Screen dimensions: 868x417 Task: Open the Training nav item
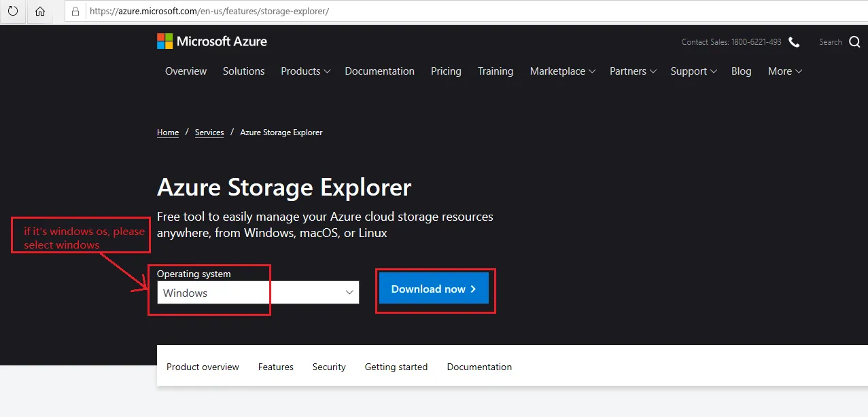(496, 71)
